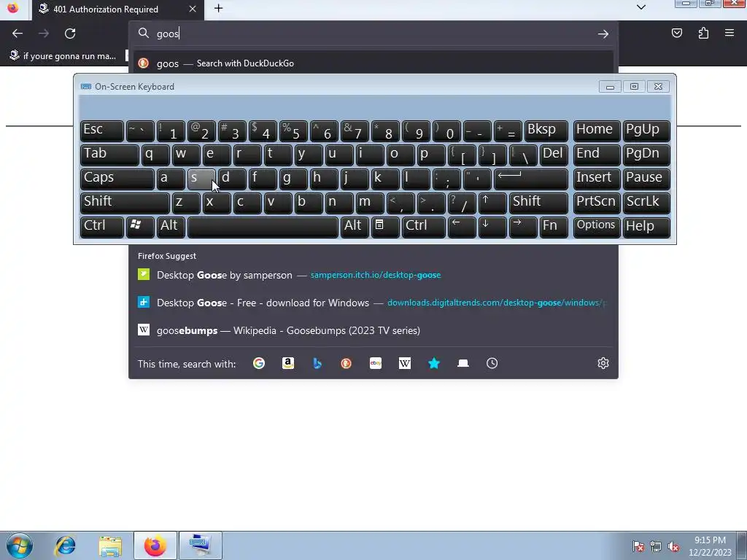The height and width of the screenshot is (560, 747).
Task: Click the Help key on the keyboard
Action: coord(646,226)
